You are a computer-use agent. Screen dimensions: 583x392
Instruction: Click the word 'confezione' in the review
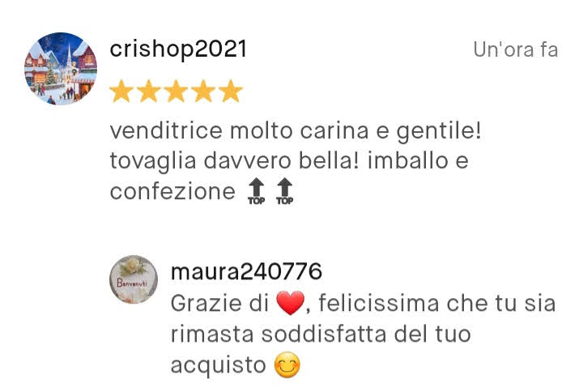click(x=172, y=191)
